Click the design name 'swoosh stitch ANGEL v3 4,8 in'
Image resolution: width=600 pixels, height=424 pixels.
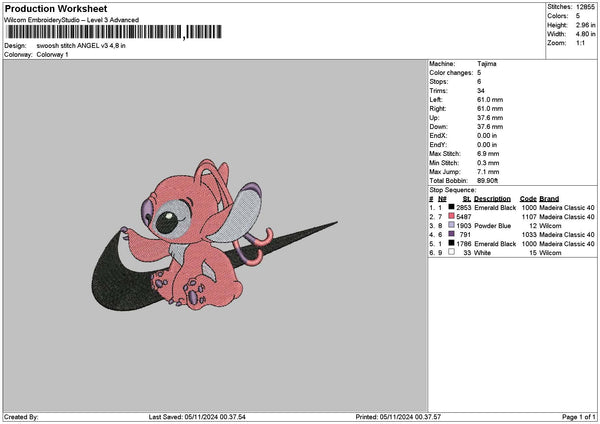click(81, 46)
